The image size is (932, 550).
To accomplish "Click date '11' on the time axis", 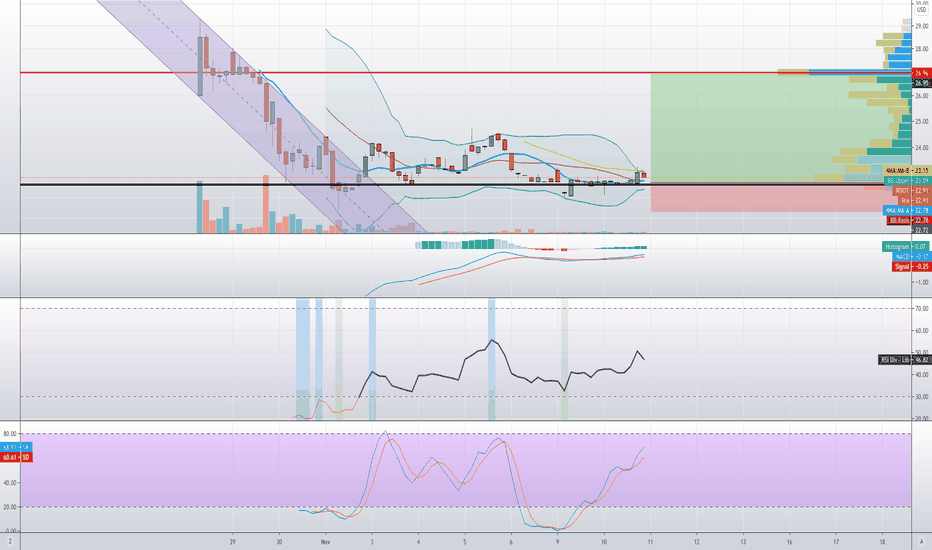I will tap(650, 542).
